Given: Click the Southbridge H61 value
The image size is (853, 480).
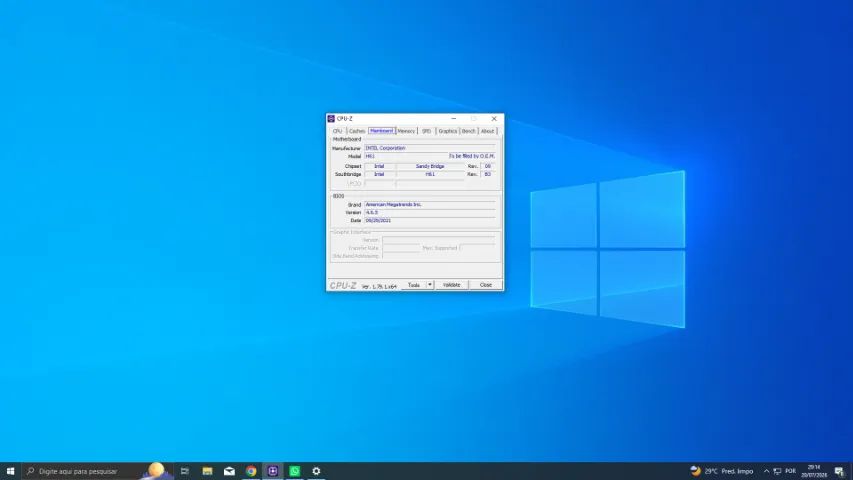Looking at the screenshot, I should 430,174.
